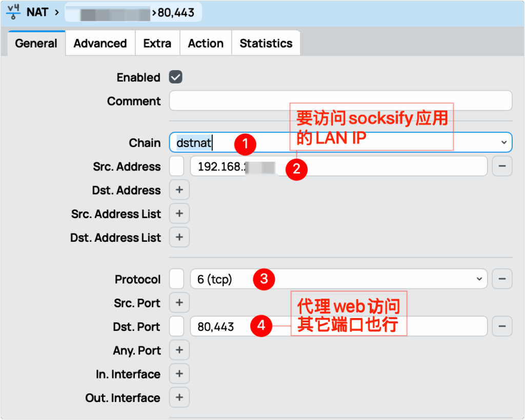The height and width of the screenshot is (420, 525).
Task: Add a Dst. Address List entry
Action: click(179, 238)
